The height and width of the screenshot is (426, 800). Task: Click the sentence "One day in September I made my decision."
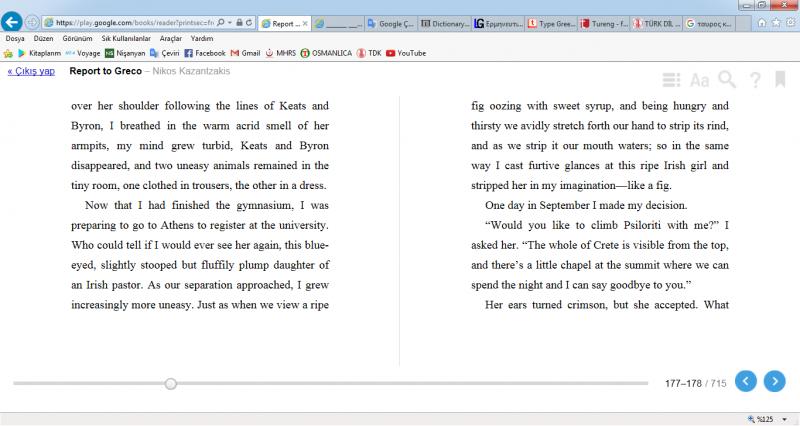[586, 206]
